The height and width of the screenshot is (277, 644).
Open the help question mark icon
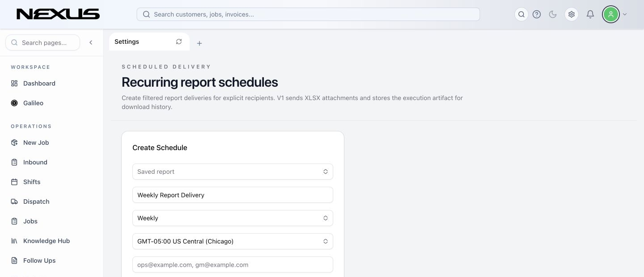point(537,14)
